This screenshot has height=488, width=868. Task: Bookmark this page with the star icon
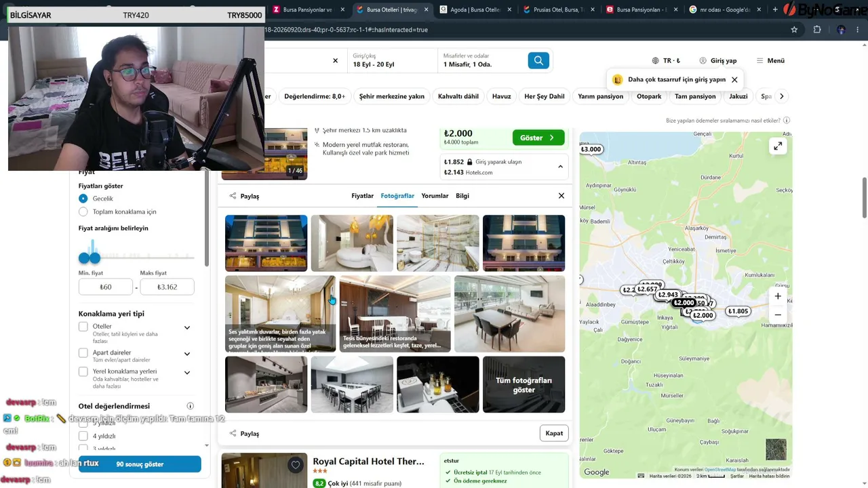[794, 30]
